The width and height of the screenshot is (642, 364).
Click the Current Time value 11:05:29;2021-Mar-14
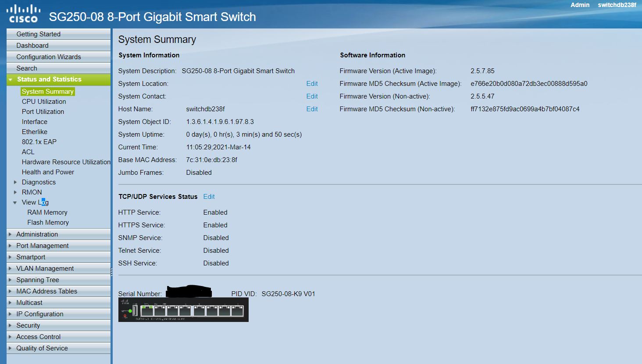point(218,147)
